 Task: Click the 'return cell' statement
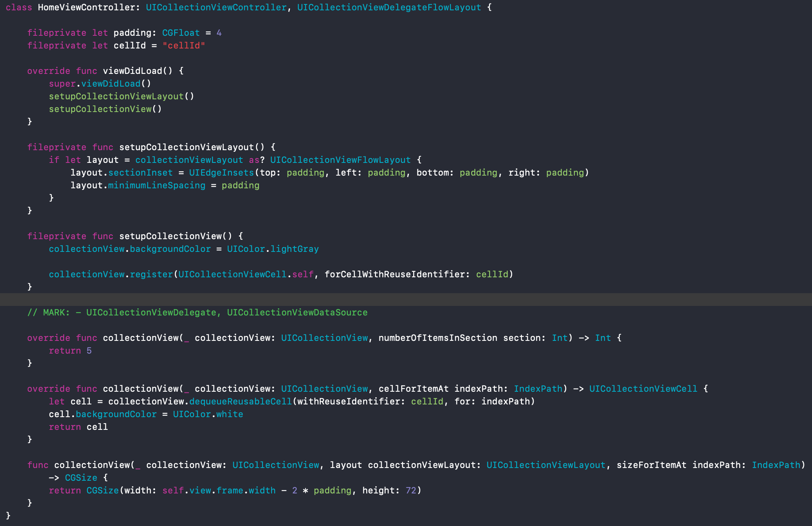point(78,427)
